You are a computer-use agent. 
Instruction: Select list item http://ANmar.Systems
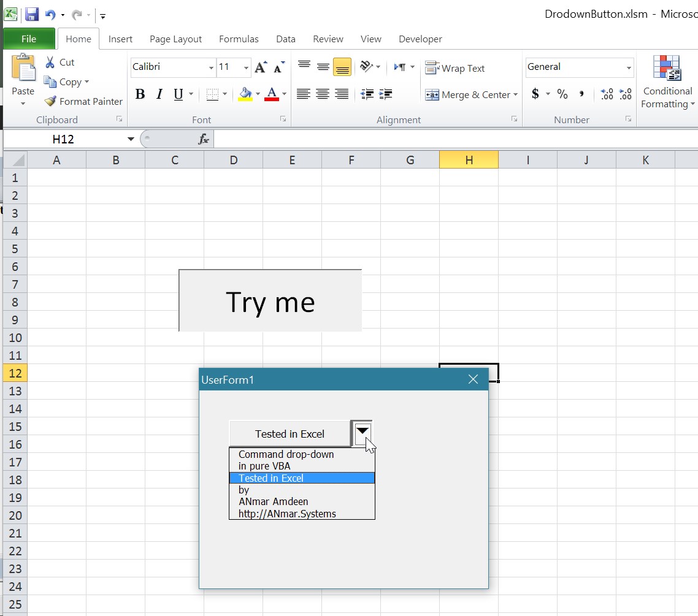287,514
